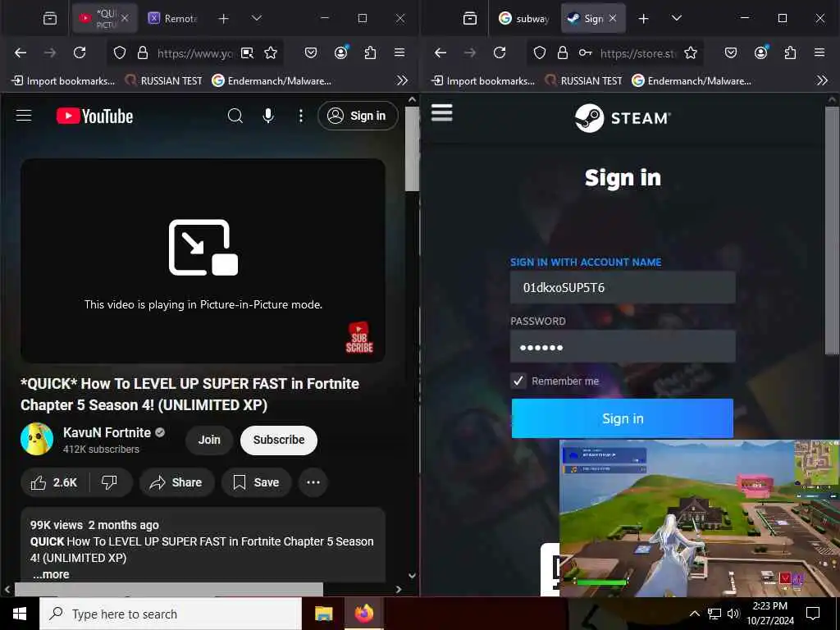
Task: Click the YouTube URL address field
Action: (x=195, y=53)
